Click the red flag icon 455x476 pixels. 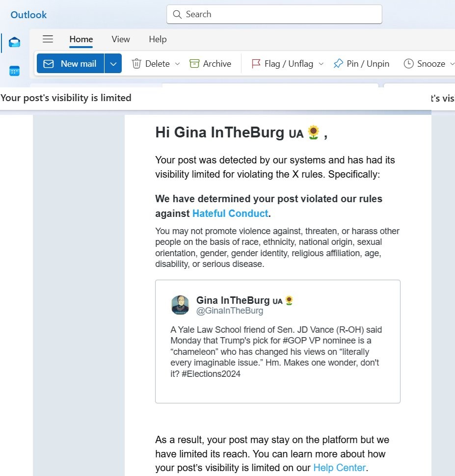pyautogui.click(x=256, y=64)
